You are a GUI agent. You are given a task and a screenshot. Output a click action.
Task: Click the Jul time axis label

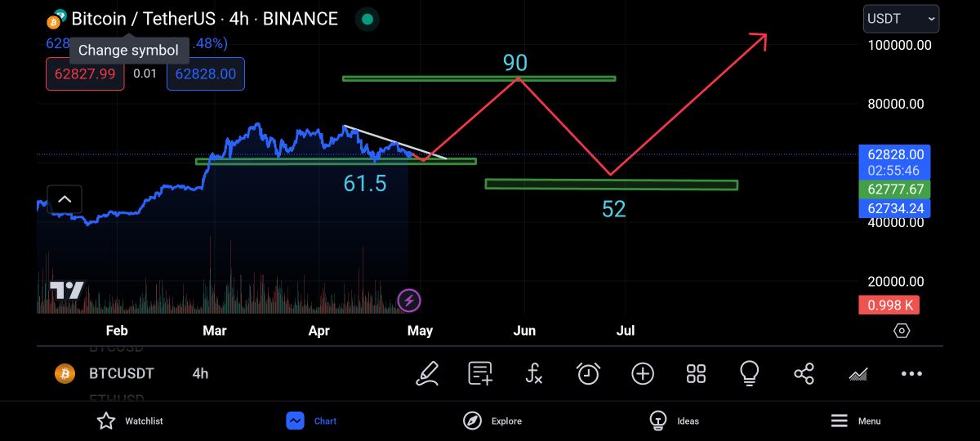pyautogui.click(x=626, y=331)
